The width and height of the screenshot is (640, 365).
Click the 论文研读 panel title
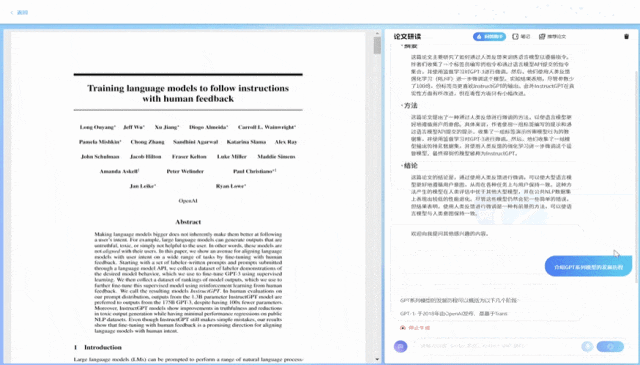tap(407, 37)
